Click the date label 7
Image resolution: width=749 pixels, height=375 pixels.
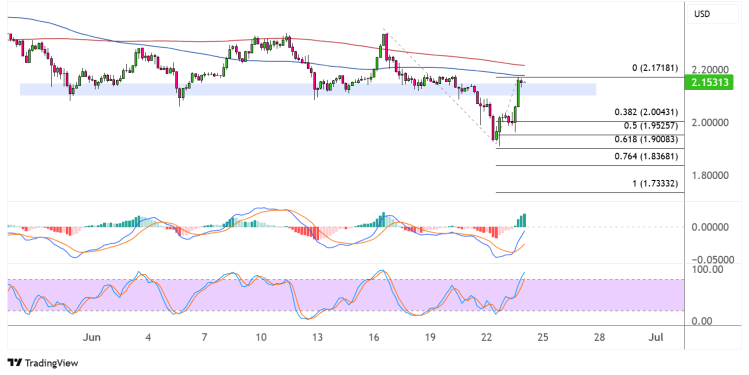pos(204,338)
